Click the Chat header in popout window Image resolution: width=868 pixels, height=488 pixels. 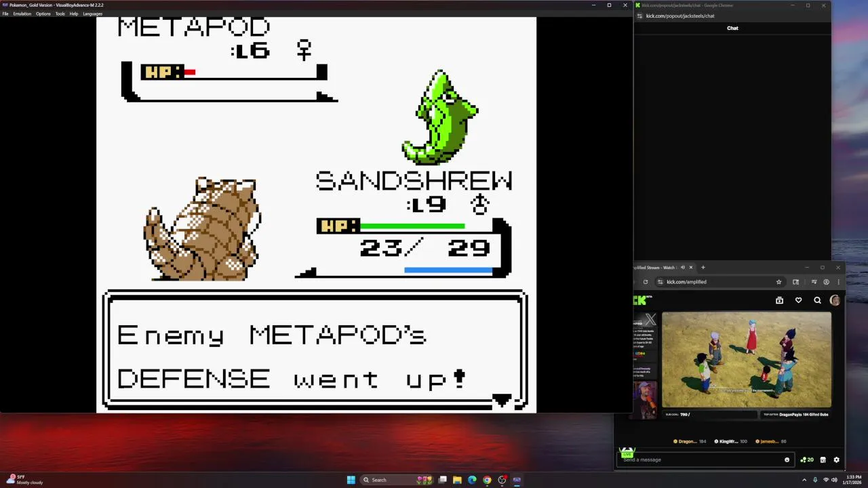tap(732, 28)
